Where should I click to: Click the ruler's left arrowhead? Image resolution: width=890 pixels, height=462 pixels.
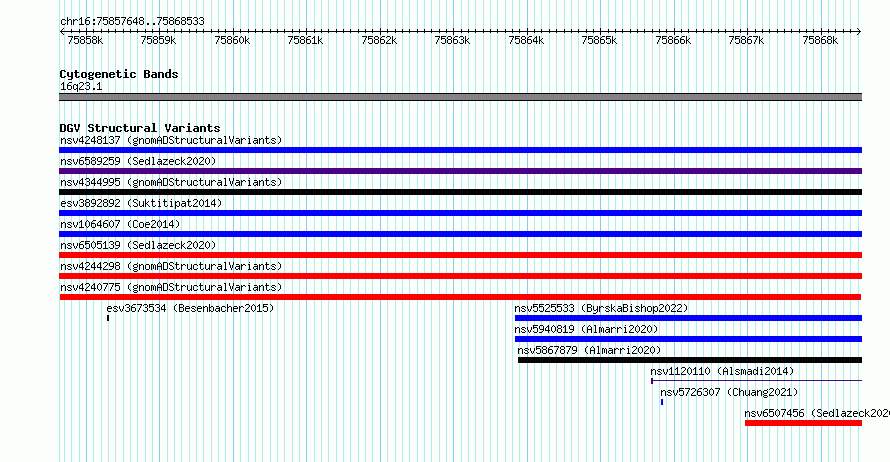61,31
